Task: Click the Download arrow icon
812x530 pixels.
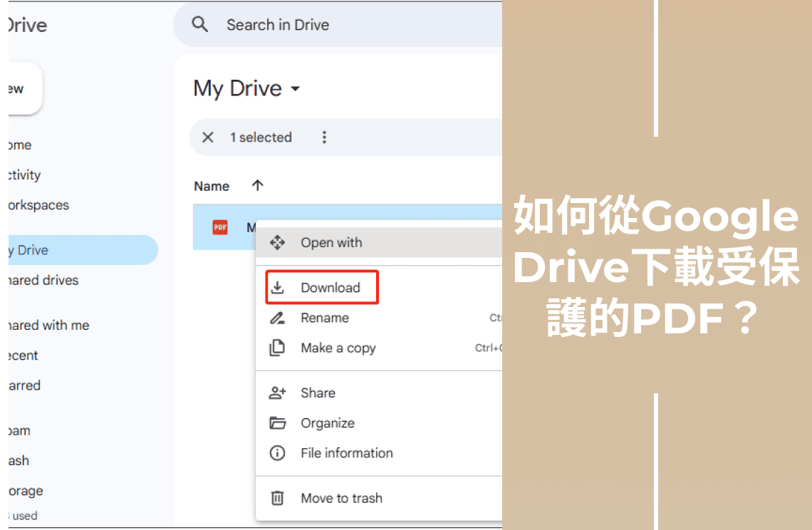Action: 278,287
